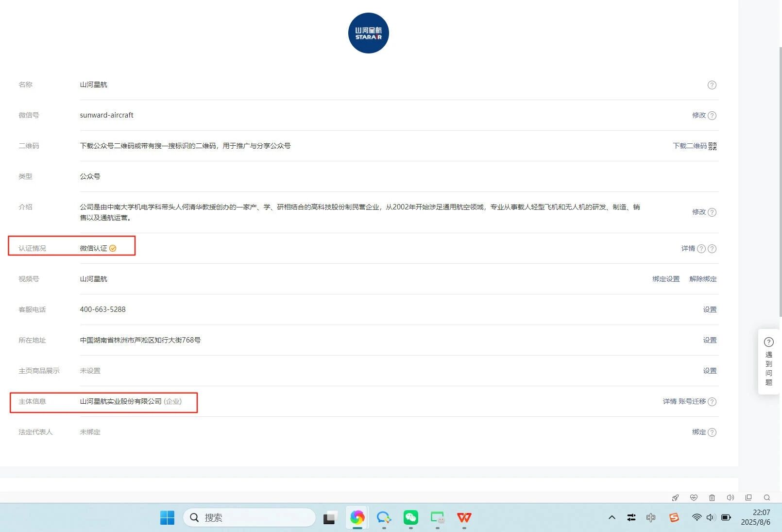The width and height of the screenshot is (782, 532).
Task: Click 设置 in the 主页商品展示 row
Action: coord(710,371)
